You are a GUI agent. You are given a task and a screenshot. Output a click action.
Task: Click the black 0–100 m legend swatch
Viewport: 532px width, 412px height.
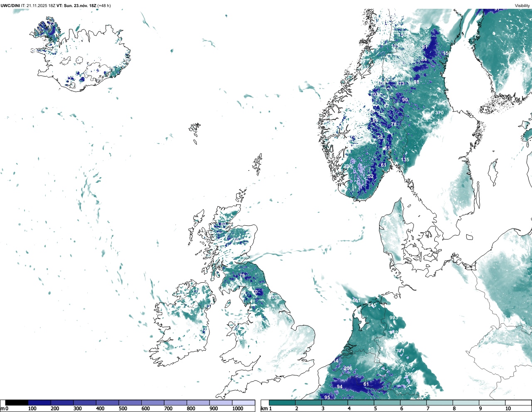(x=17, y=402)
